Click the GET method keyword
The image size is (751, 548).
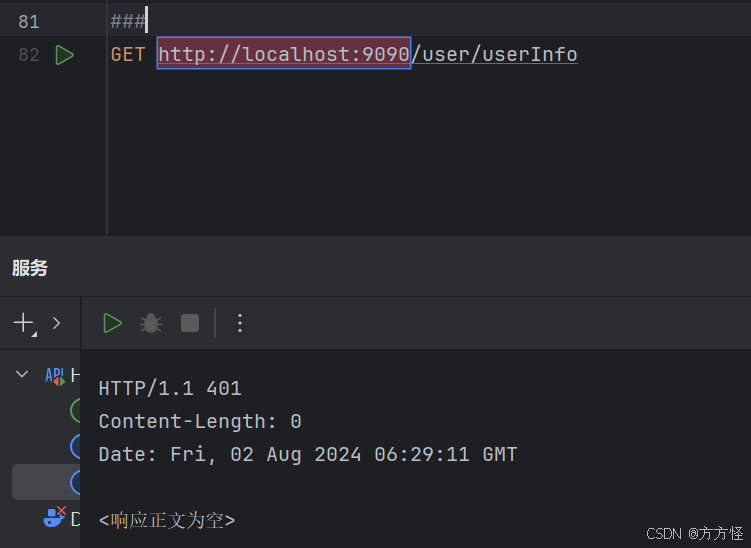click(x=128, y=54)
